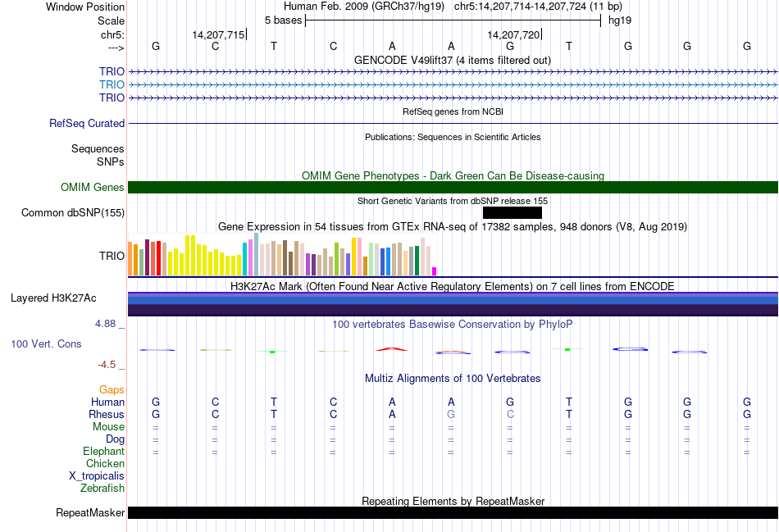Click the magenta bar in GTEx chart

(435, 271)
